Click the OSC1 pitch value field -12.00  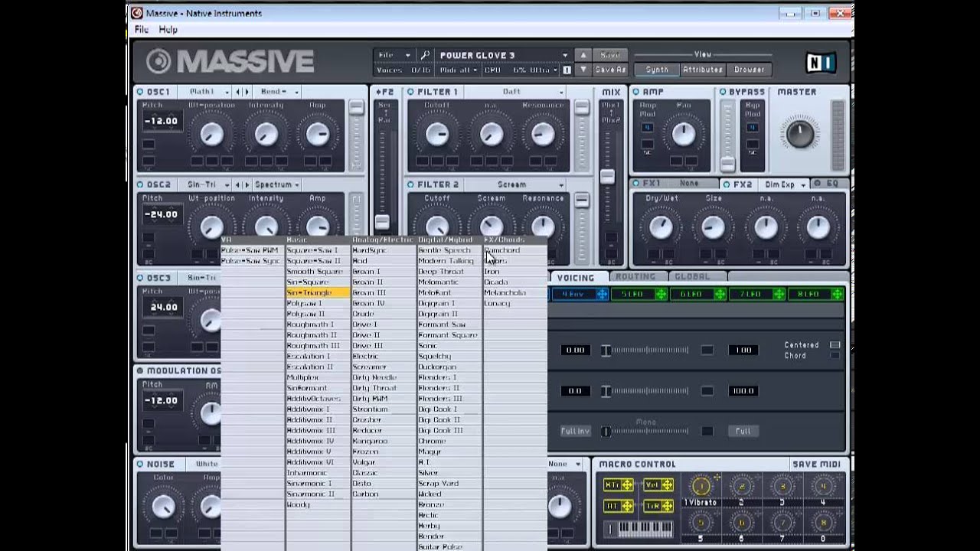[x=162, y=121]
